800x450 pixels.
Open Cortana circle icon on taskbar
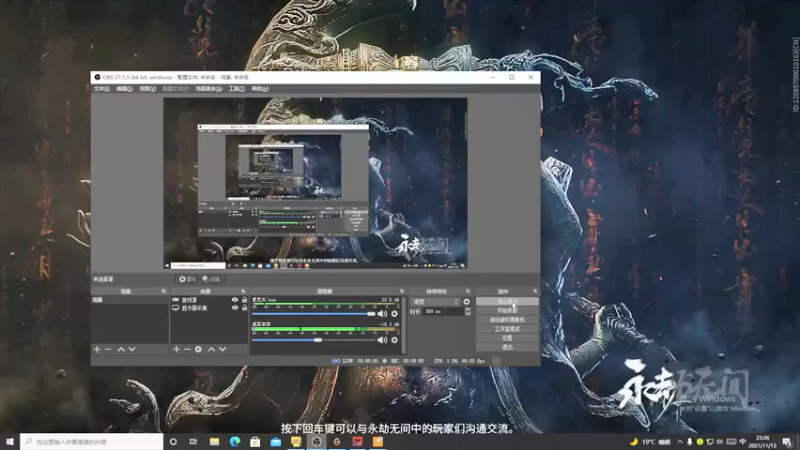pos(173,442)
